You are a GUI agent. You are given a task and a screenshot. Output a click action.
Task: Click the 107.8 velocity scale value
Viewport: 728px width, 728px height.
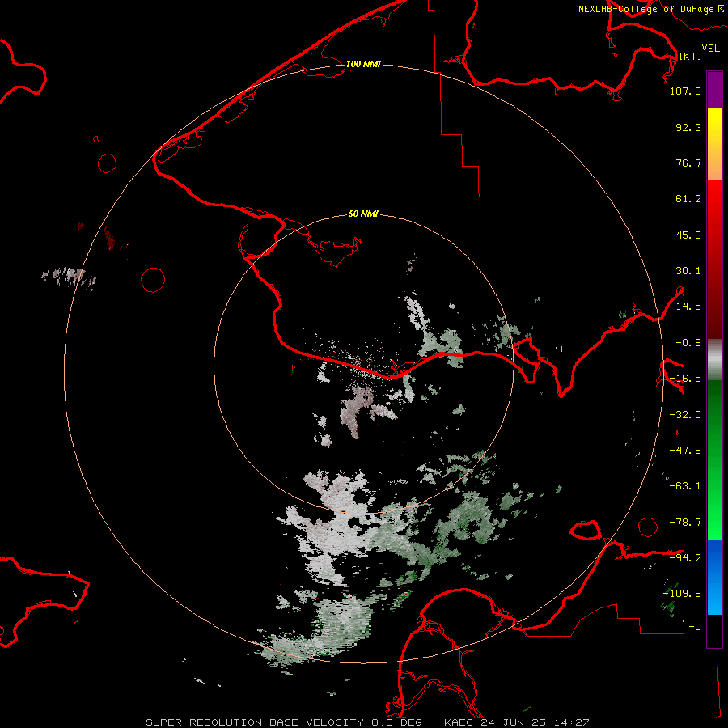pos(685,91)
